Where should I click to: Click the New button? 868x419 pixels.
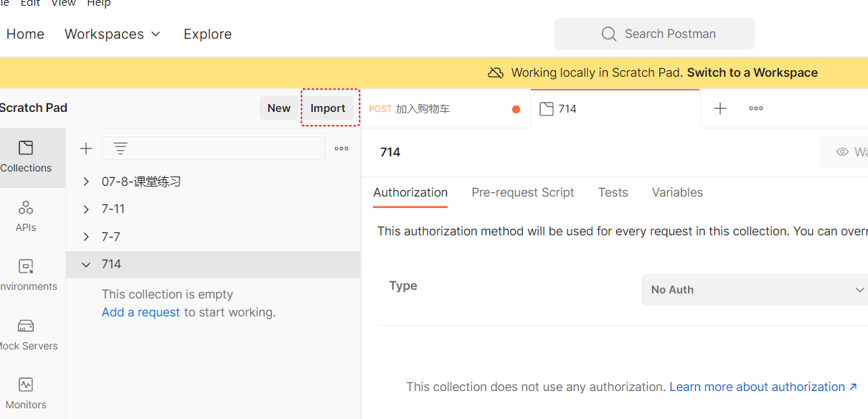tap(279, 108)
